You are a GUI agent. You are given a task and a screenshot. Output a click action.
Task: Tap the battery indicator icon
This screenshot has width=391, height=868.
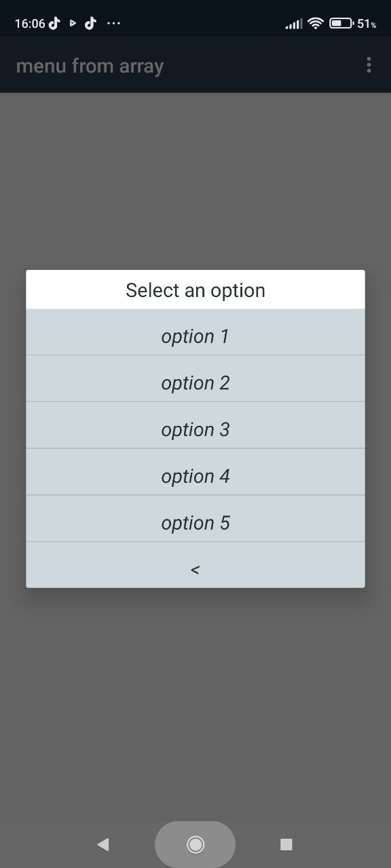pyautogui.click(x=341, y=23)
